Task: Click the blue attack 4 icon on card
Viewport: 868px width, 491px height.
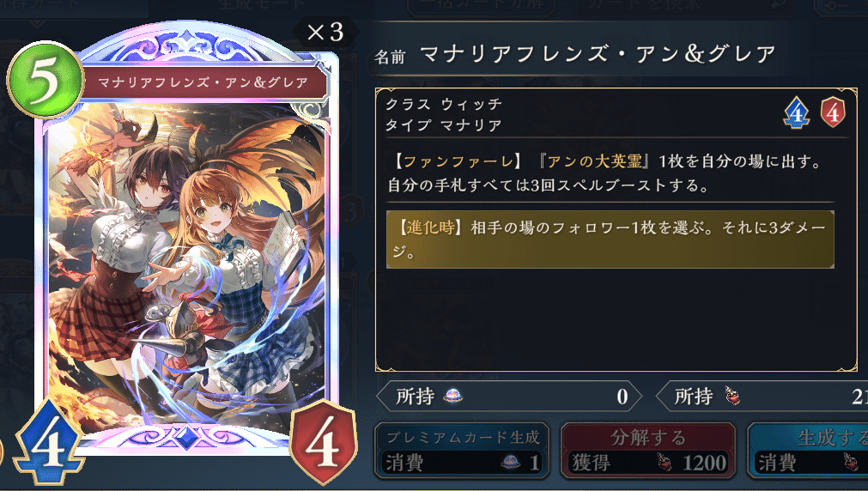Action: point(48,444)
